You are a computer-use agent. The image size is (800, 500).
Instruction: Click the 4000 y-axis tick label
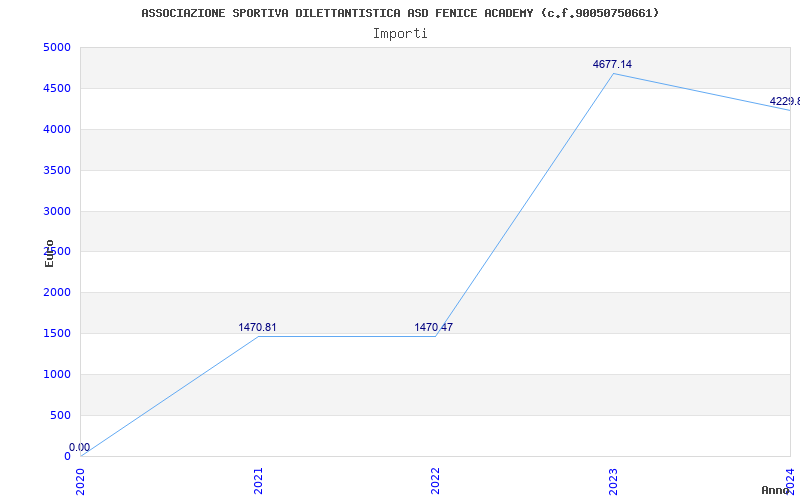tap(57, 129)
